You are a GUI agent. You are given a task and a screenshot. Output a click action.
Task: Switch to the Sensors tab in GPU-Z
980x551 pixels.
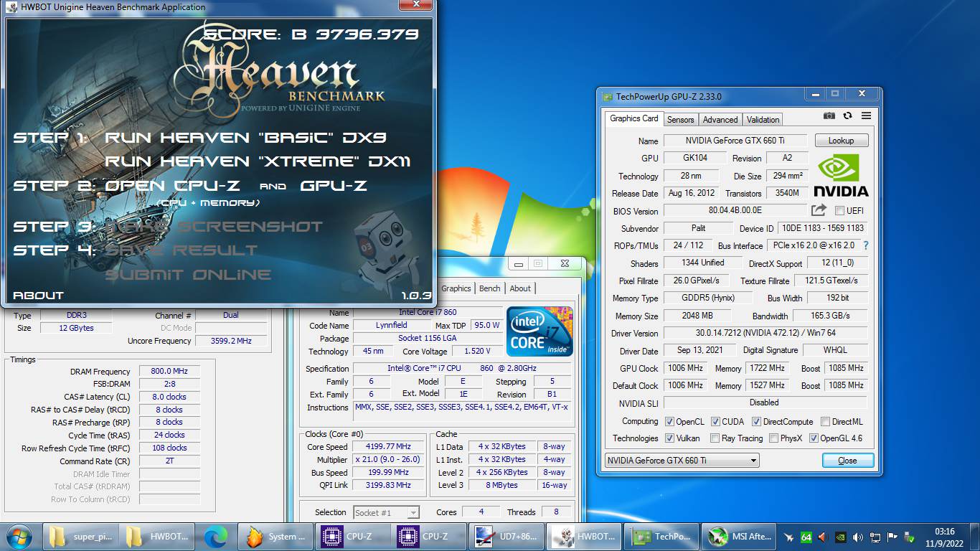(x=680, y=120)
